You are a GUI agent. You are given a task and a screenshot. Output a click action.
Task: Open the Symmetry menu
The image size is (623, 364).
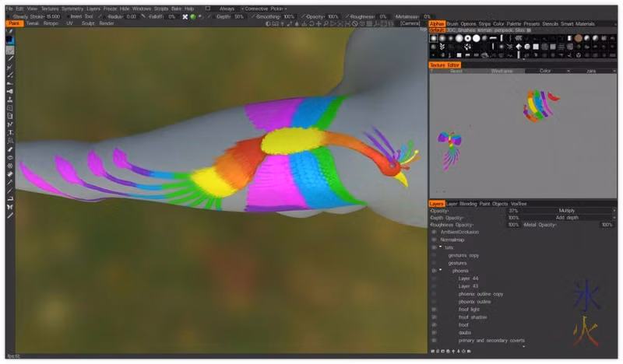[72, 9]
